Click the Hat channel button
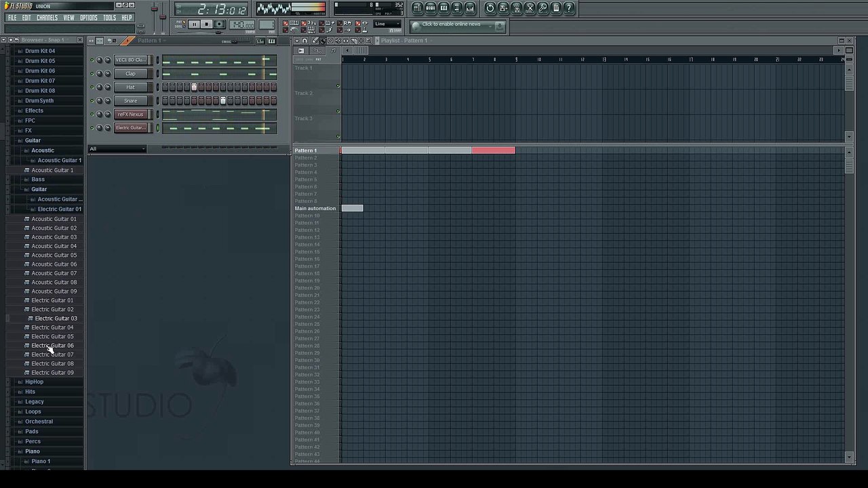The image size is (868, 488). click(x=131, y=87)
